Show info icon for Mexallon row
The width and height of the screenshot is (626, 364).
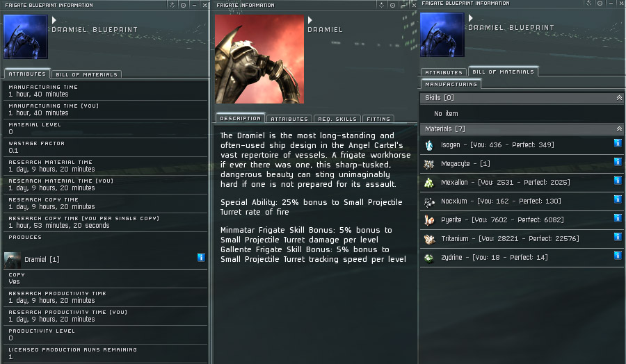click(617, 180)
